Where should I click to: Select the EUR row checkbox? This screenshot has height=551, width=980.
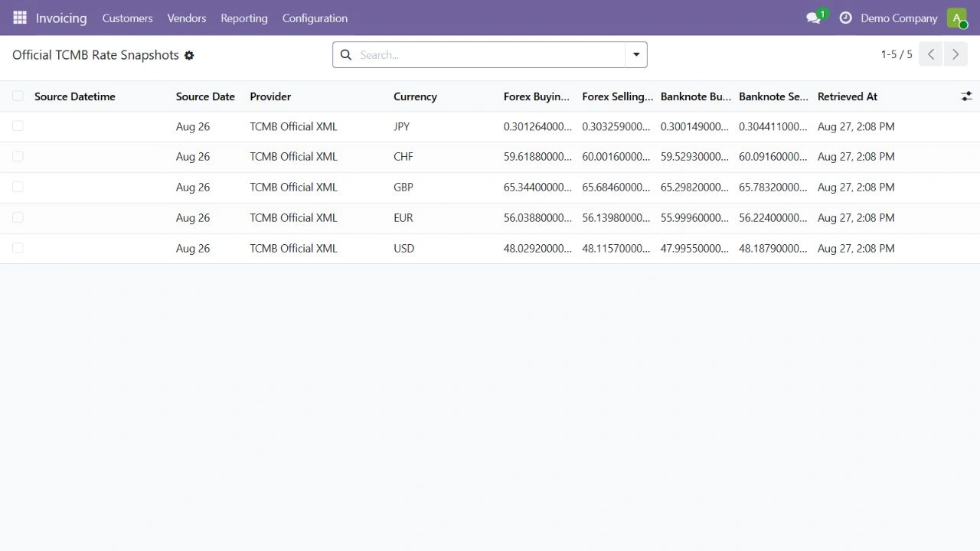point(18,217)
